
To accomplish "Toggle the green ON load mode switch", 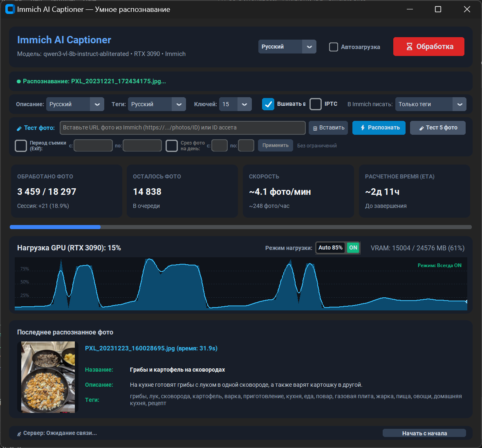I will (x=353, y=248).
